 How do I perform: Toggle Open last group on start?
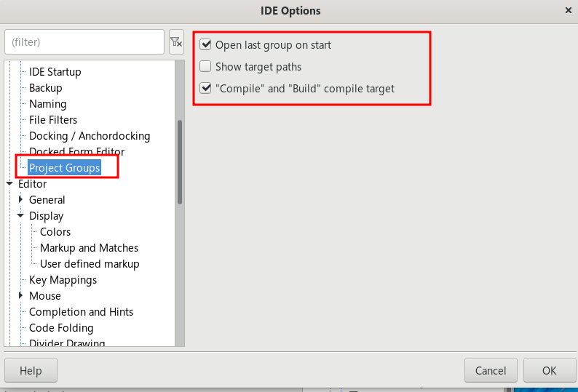(206, 45)
